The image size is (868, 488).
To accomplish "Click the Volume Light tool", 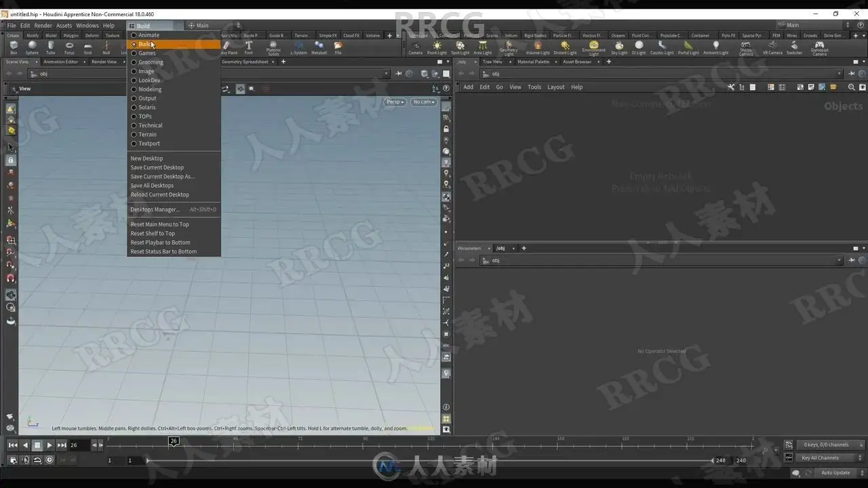I will point(538,47).
